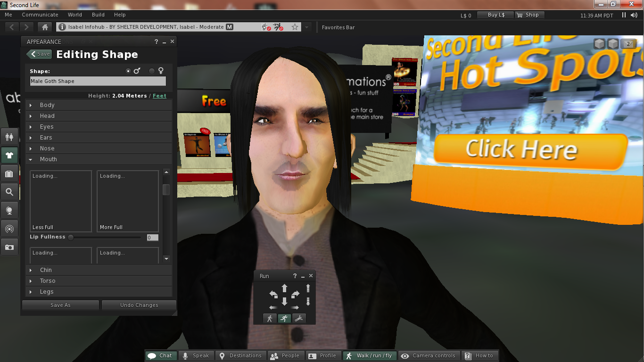
Task: Toggle the master volume speaker icon
Action: 635,15
